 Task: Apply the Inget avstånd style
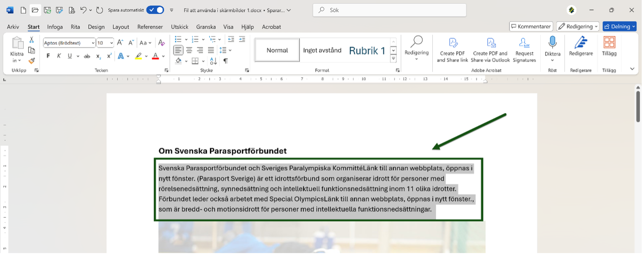coord(322,50)
